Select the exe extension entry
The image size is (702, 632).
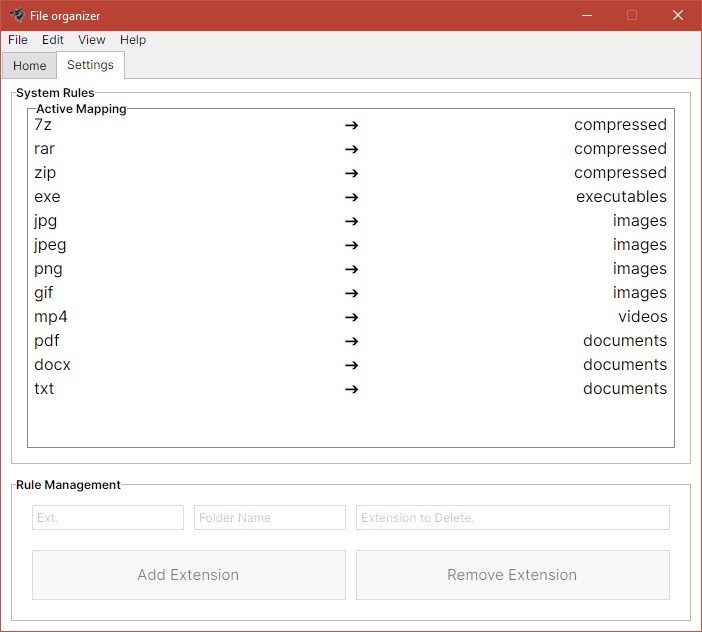(47, 197)
